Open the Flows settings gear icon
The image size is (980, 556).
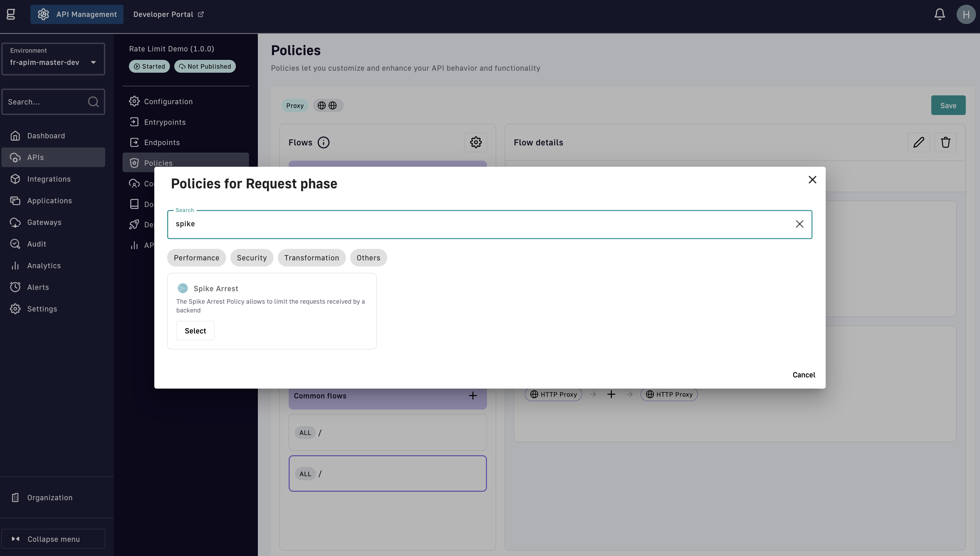(475, 142)
